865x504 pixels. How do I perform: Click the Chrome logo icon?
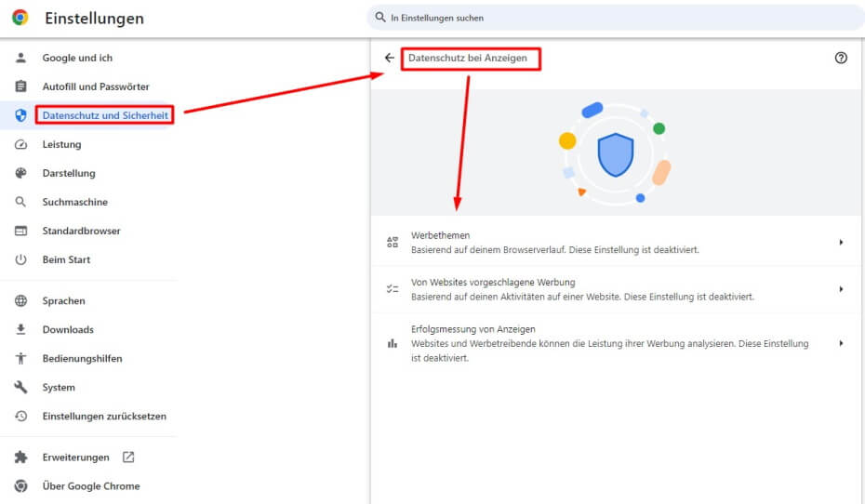(x=20, y=18)
